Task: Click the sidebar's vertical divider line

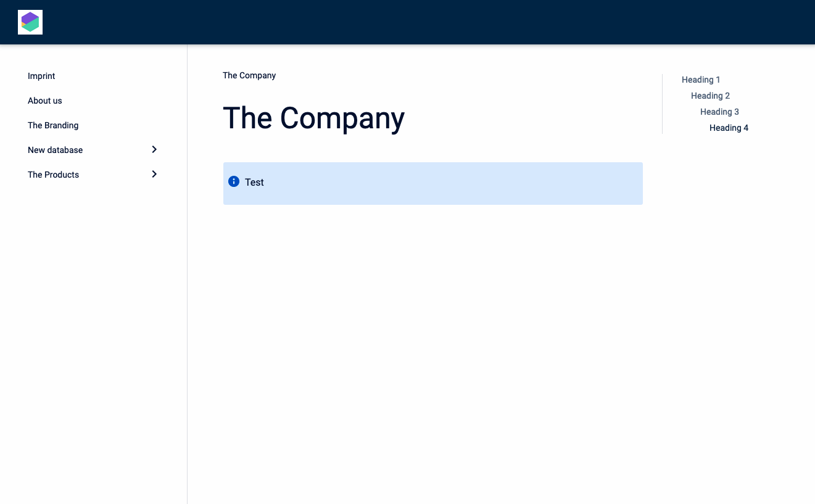Action: pos(187,308)
